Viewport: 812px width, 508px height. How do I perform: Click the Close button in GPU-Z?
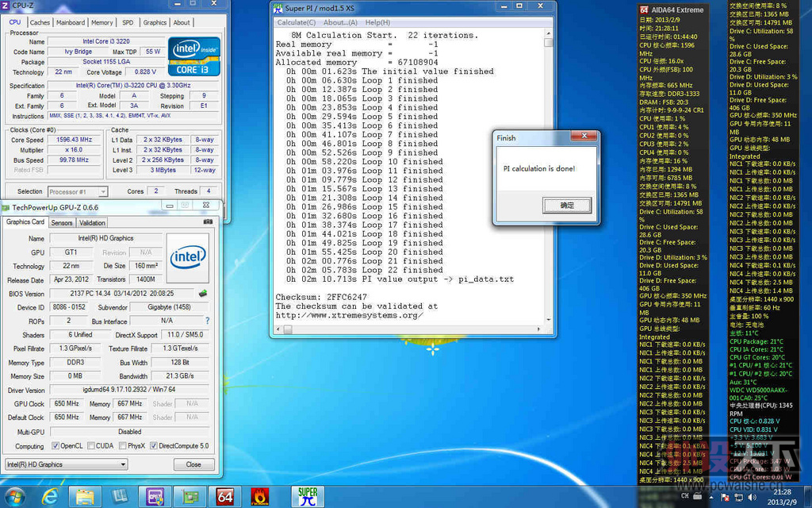[x=193, y=464]
